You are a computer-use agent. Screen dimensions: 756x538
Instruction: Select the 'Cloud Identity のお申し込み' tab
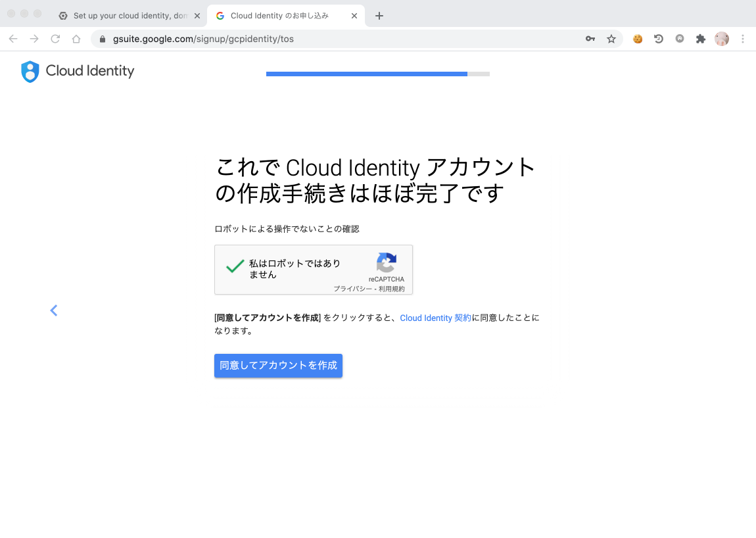tap(286, 16)
